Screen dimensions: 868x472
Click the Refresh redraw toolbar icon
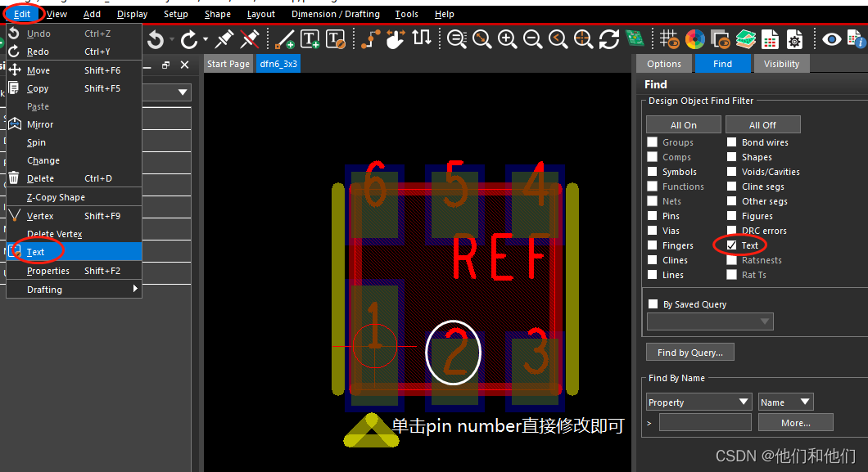609,39
